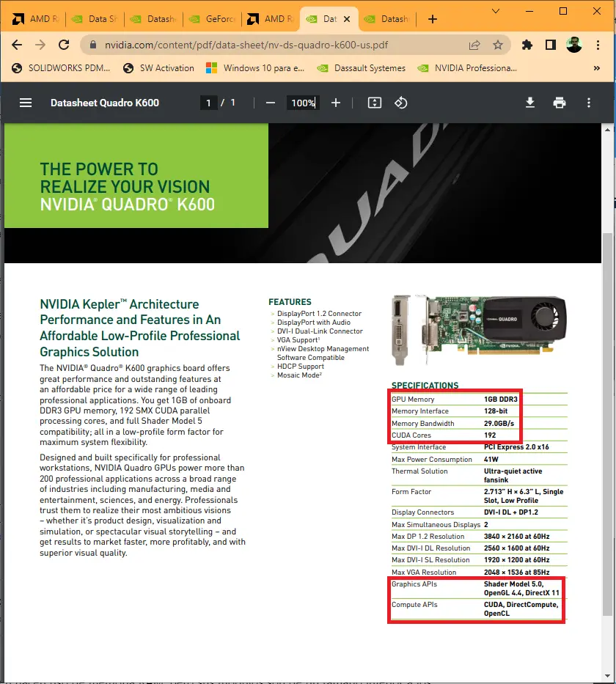Open the PDF viewer sidebar menu
This screenshot has width=616, height=684.
click(x=25, y=103)
